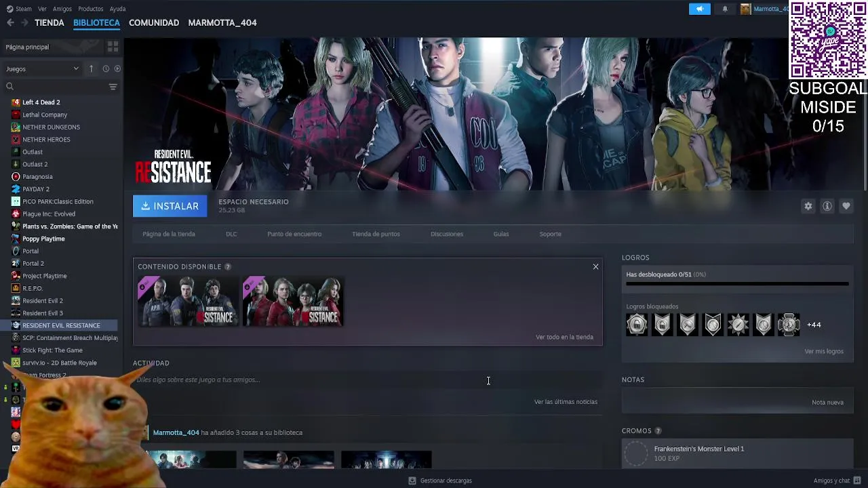868x488 pixels.
Task: Go back with the navigation arrow
Action: coord(10,22)
